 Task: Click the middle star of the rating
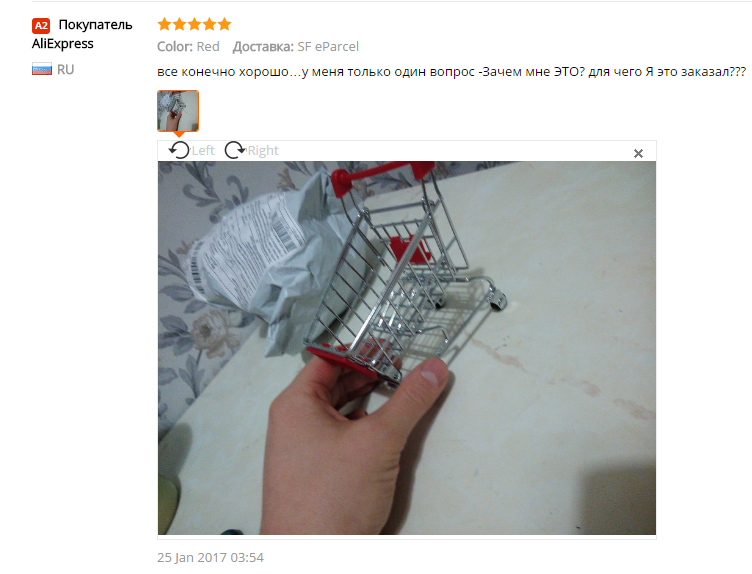[x=194, y=24]
